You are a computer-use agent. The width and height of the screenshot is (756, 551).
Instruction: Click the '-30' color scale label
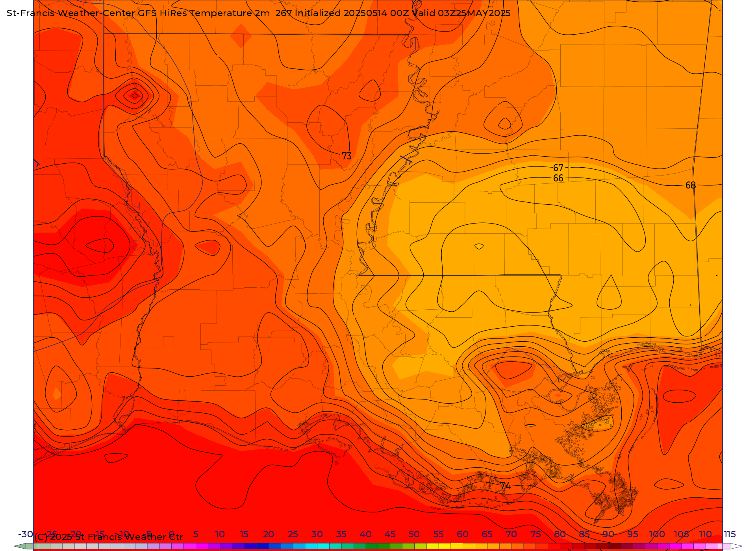26,534
